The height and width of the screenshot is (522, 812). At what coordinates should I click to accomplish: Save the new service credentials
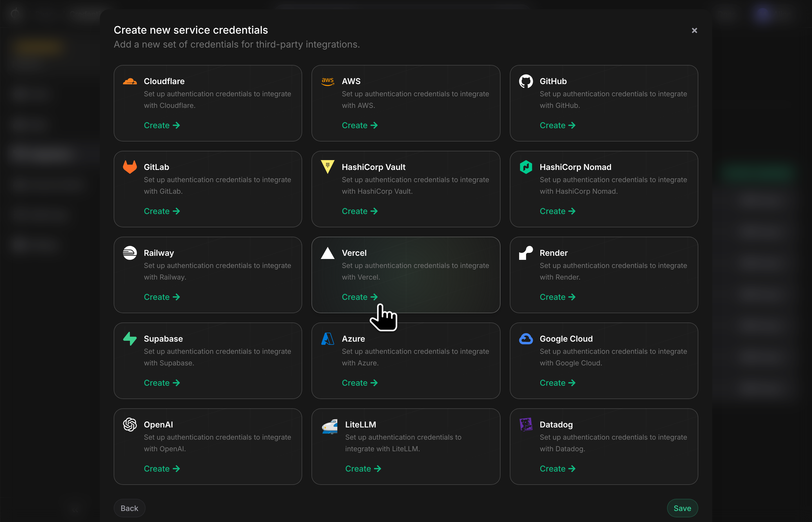(682, 508)
